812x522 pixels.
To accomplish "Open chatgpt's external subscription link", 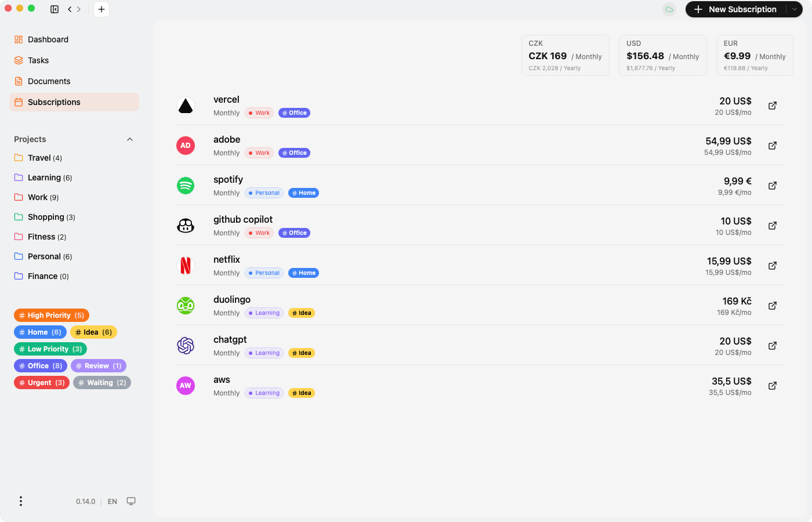I will point(772,345).
